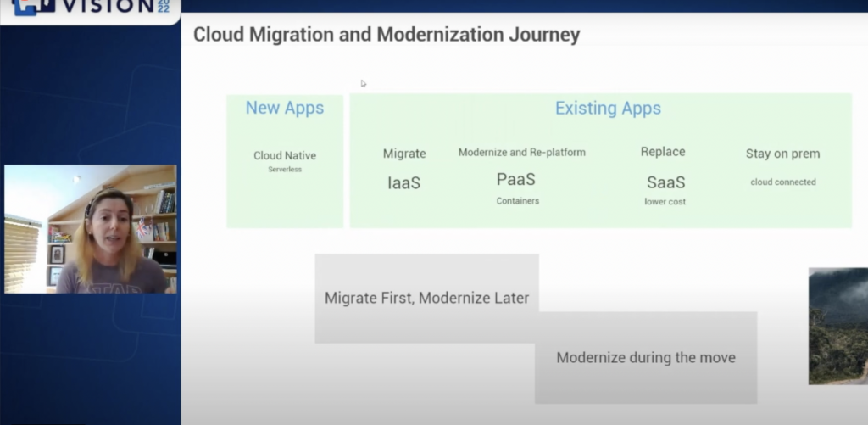Click the Stay on prem label
Viewport: 868px width, 425px height.
[x=782, y=154]
